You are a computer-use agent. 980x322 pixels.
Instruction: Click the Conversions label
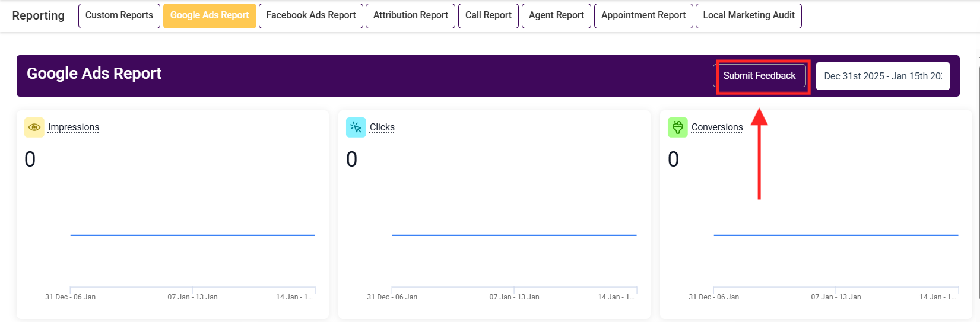(717, 127)
